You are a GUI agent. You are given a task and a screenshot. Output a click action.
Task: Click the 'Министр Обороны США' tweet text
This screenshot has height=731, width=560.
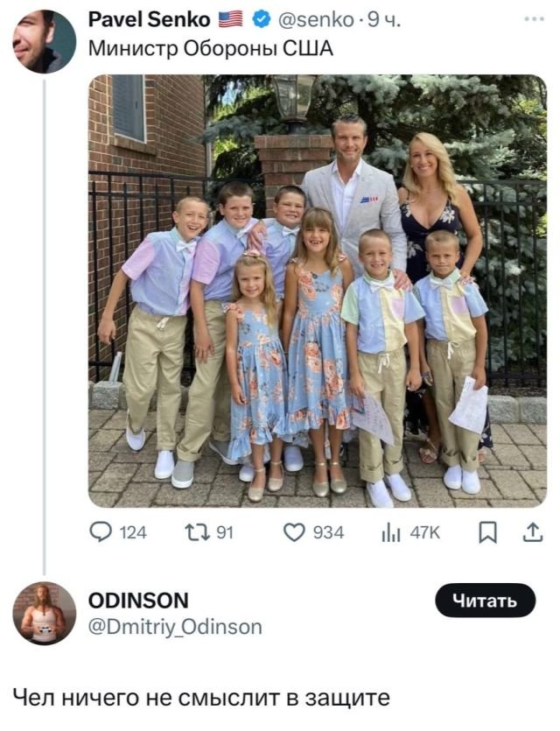click(x=211, y=48)
